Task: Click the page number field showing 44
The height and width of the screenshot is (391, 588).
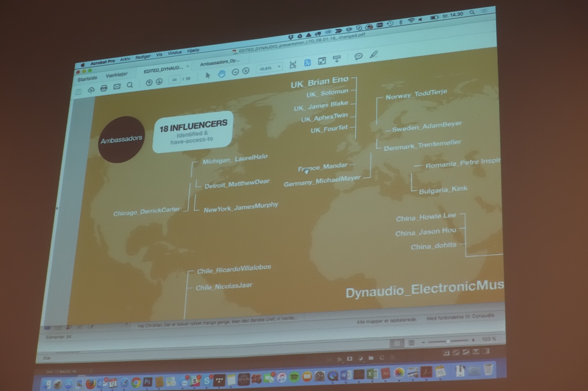Action: coord(175,80)
